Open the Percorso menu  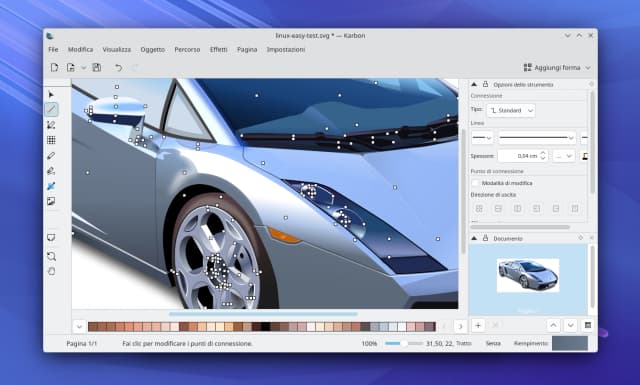pos(187,49)
